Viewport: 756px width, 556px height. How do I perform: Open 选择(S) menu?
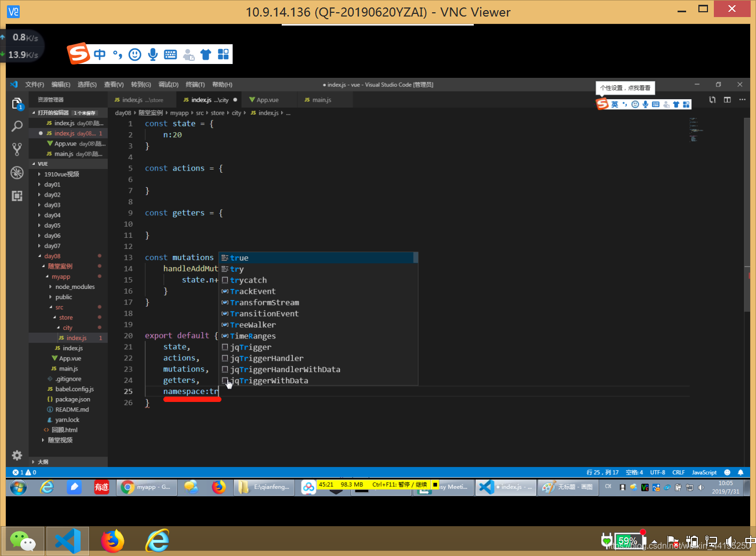(87, 85)
